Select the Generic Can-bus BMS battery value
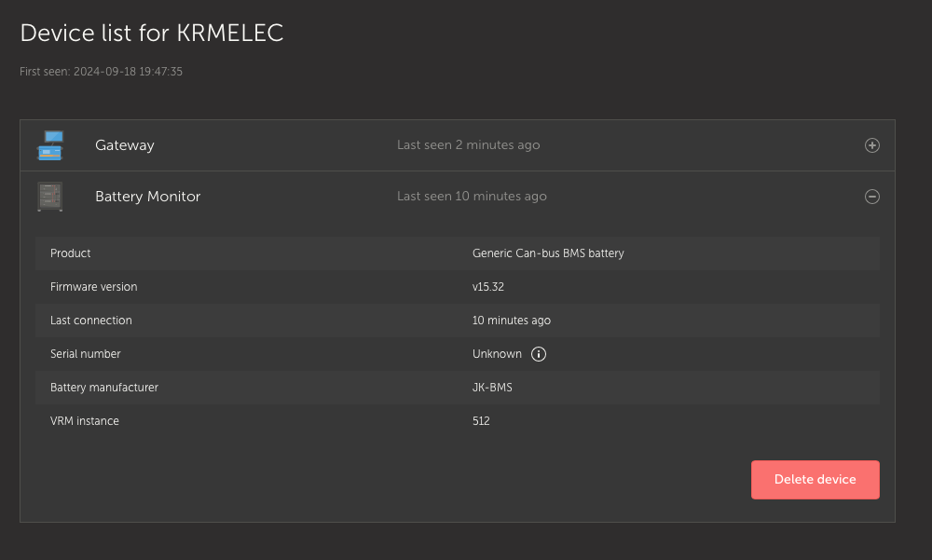Image resolution: width=932 pixels, height=560 pixels. click(x=548, y=253)
